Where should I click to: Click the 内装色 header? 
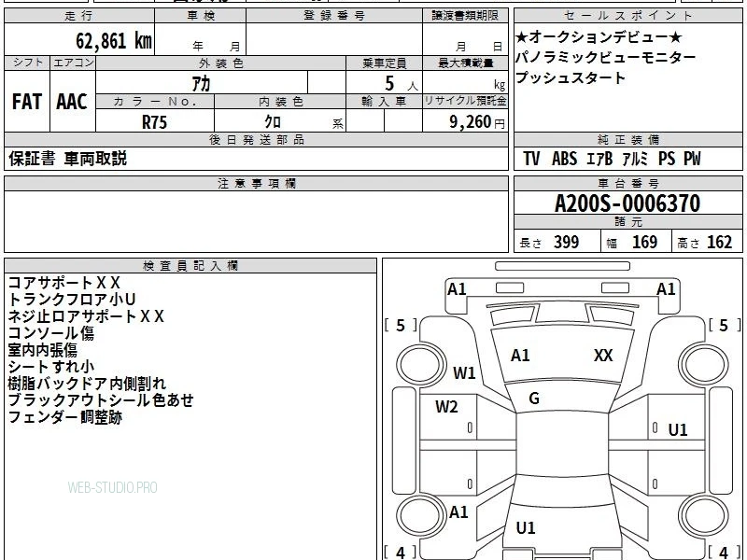click(x=281, y=102)
